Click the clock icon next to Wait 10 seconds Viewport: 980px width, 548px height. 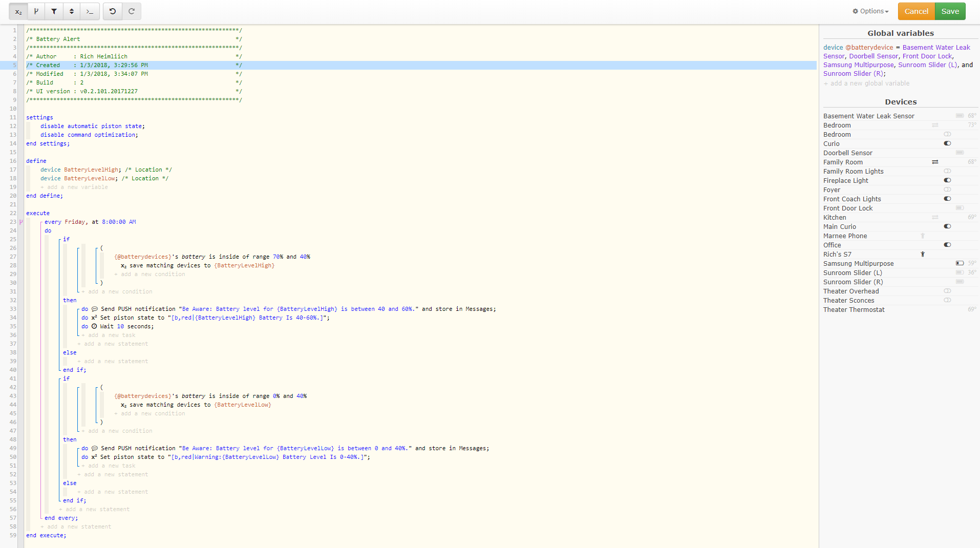[94, 326]
